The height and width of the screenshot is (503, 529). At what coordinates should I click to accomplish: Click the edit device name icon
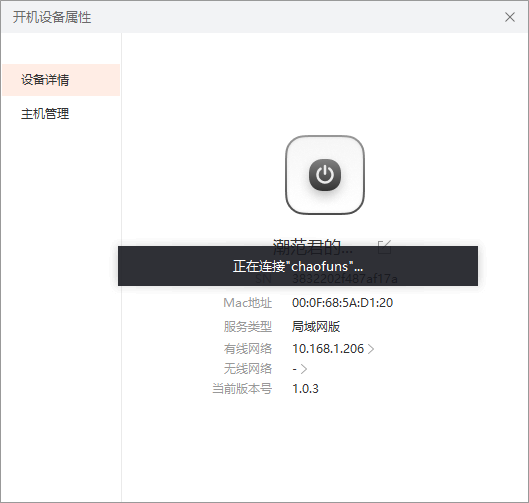(x=384, y=247)
